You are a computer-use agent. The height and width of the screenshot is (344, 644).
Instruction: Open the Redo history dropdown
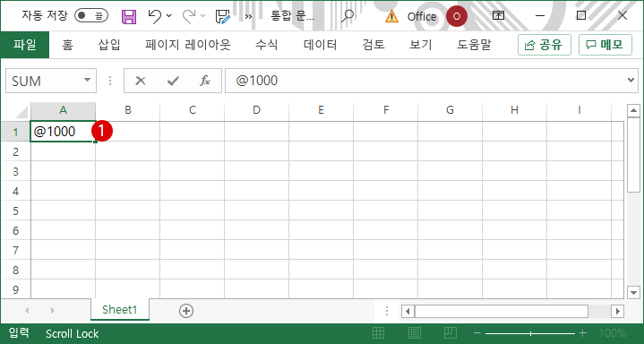[203, 16]
